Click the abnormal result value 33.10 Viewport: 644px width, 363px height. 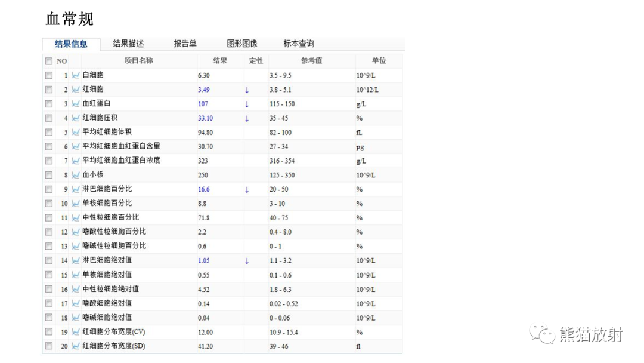click(205, 118)
